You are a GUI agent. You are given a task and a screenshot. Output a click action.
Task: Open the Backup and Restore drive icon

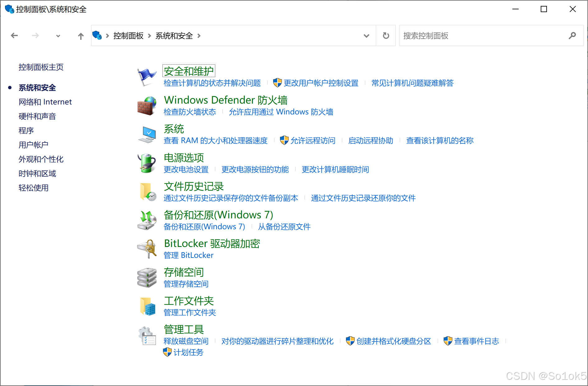(x=147, y=221)
